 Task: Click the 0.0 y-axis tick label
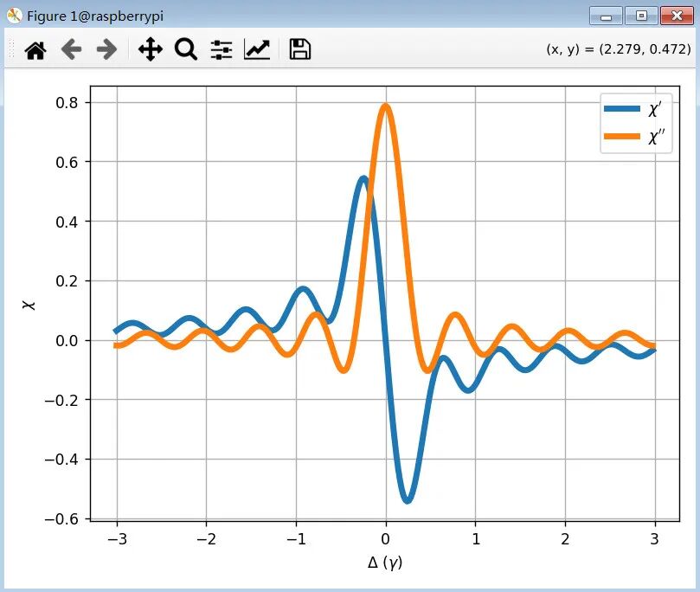(67, 341)
